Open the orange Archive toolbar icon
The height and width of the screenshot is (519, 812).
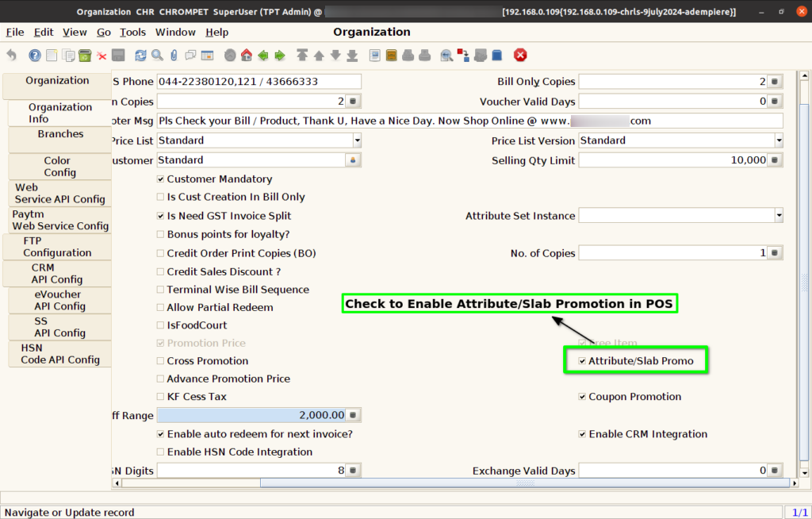coord(392,55)
